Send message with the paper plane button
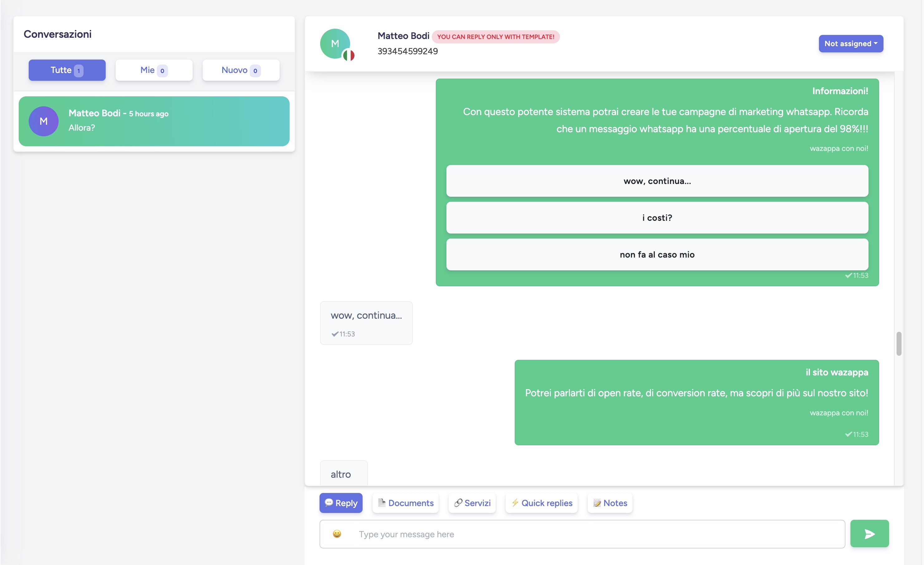 tap(869, 534)
